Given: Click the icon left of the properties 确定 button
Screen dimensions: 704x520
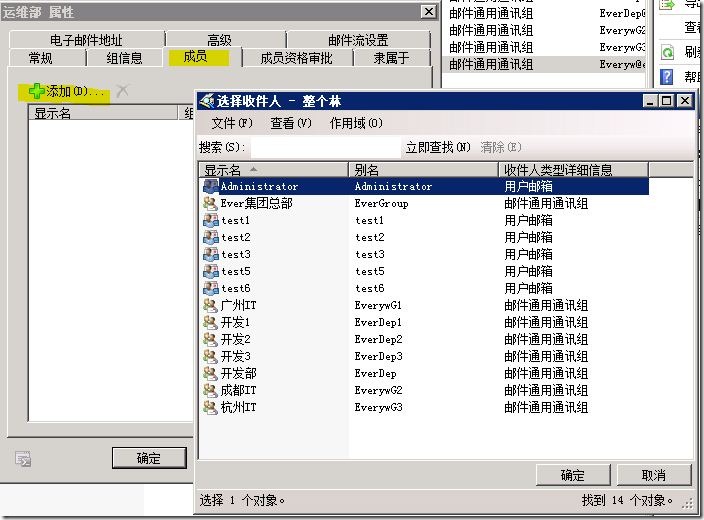Looking at the screenshot, I should pos(23,458).
